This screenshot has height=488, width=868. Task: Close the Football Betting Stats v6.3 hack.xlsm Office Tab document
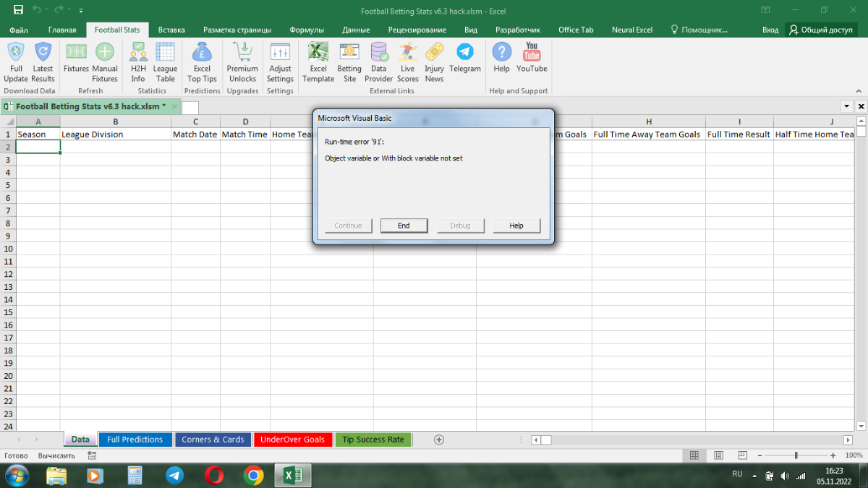click(174, 107)
